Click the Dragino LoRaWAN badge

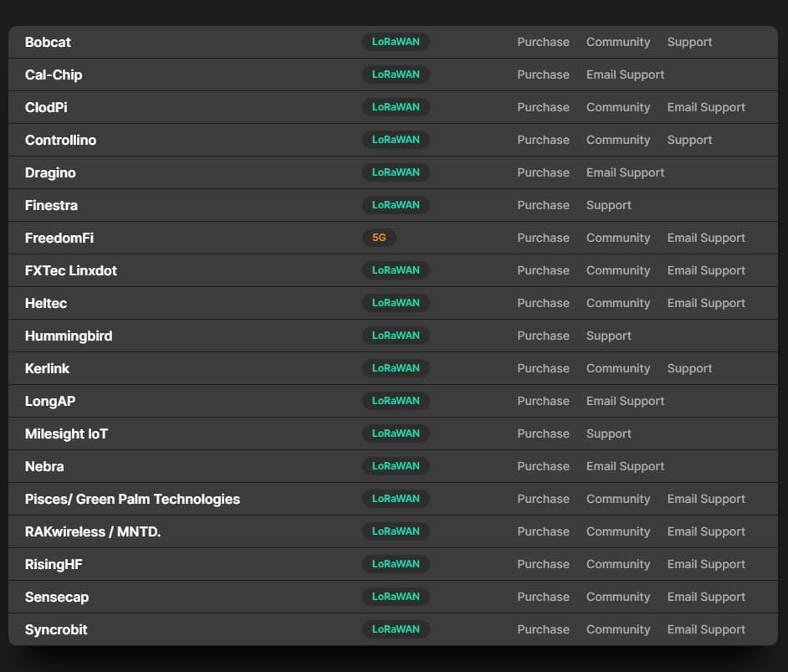(x=396, y=172)
